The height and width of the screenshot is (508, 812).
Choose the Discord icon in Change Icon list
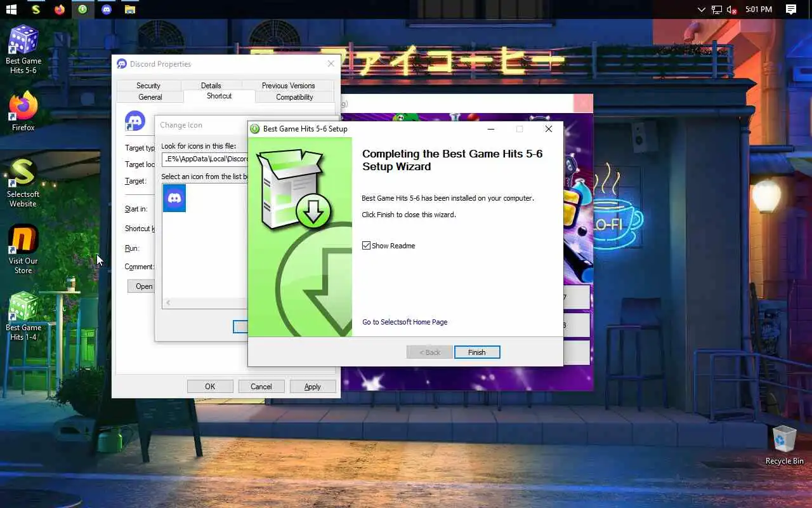point(174,198)
